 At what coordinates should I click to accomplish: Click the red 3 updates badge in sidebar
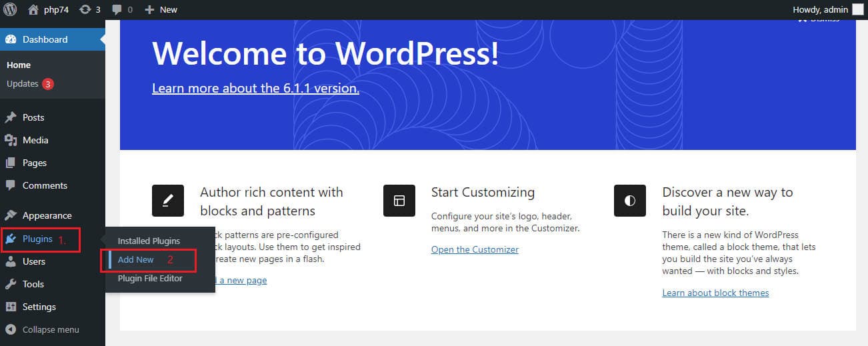click(48, 84)
